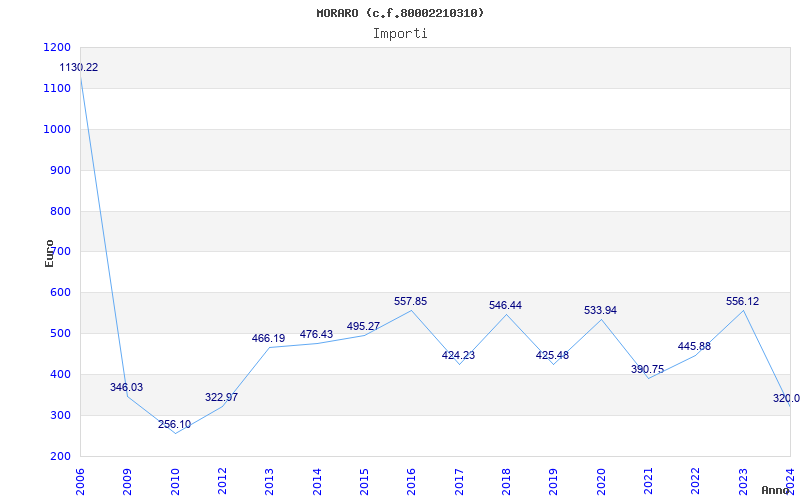Click the 2020 x-axis year label
The height and width of the screenshot is (500, 800).
pos(601,482)
